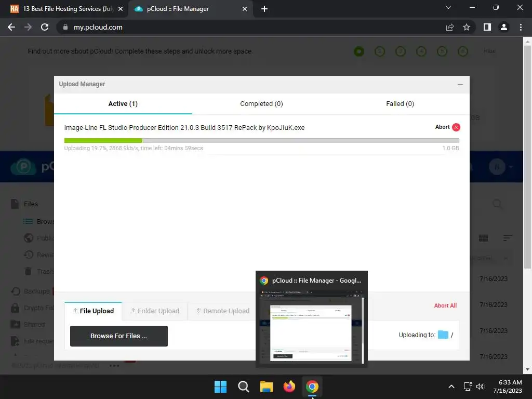
Task: Click Backups icon in pCloud sidebar
Action: pos(15,291)
